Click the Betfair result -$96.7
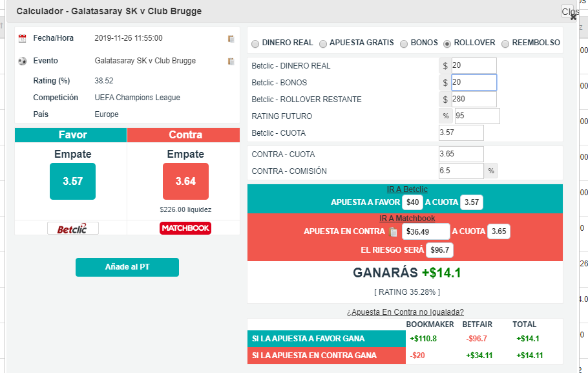 (477, 339)
